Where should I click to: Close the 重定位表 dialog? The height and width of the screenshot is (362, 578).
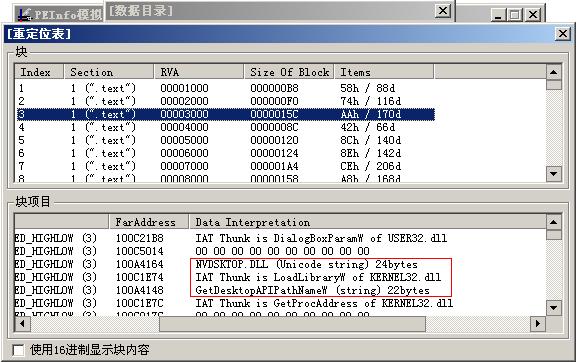coord(563,34)
